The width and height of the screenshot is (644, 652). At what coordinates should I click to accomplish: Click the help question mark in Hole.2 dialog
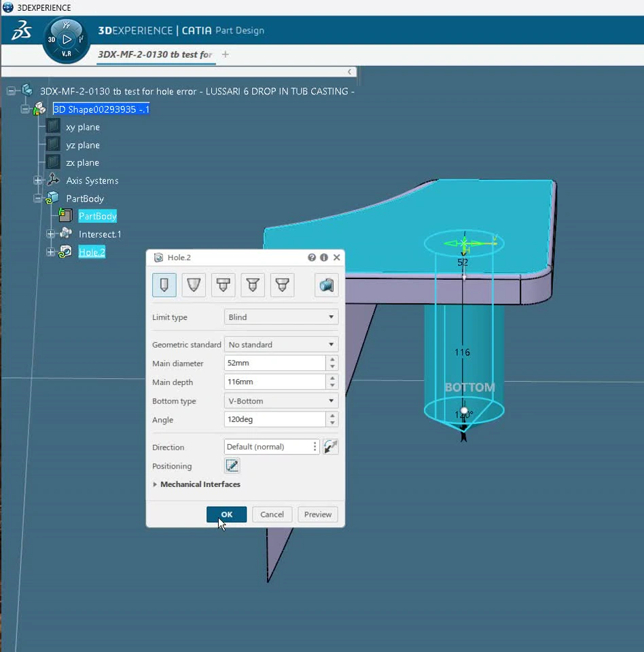(312, 257)
